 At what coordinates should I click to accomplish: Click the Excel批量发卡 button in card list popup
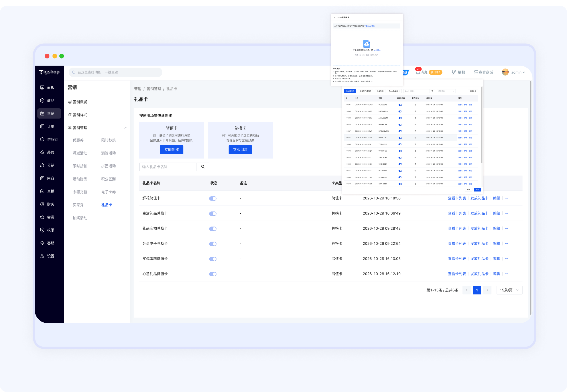coord(394,91)
